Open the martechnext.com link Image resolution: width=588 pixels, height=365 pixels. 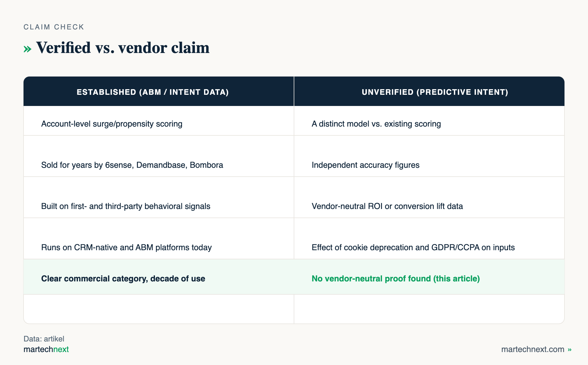pos(533,349)
